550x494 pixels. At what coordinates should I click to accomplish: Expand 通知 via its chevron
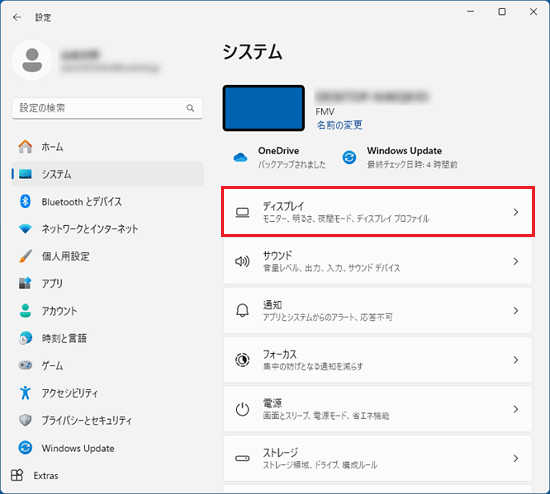[x=516, y=311]
